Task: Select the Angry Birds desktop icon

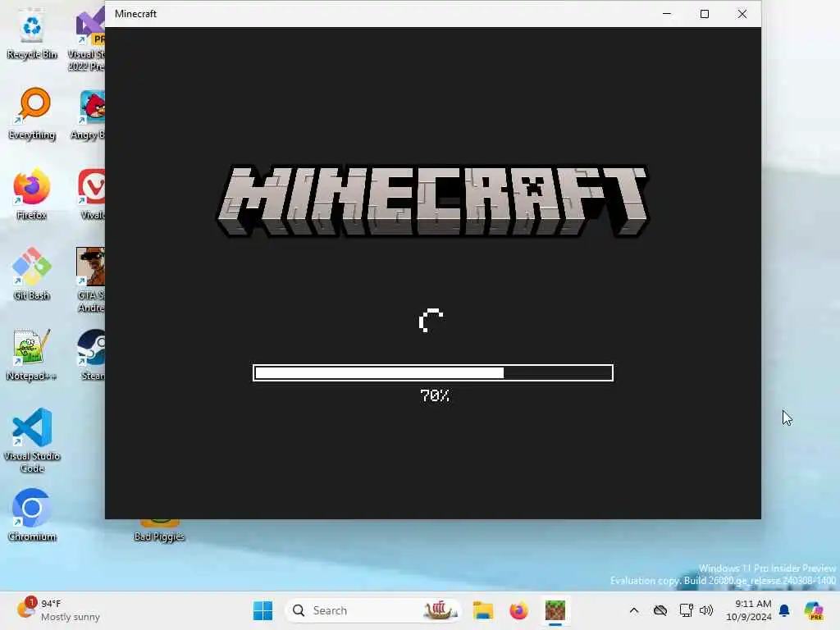Action: tap(90, 115)
